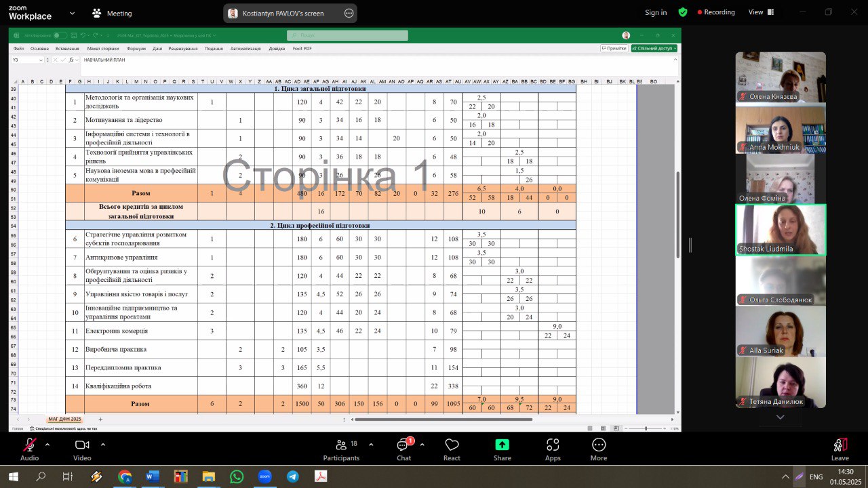
Task: Open WhatsApp from the Windows taskbar
Action: (x=236, y=476)
